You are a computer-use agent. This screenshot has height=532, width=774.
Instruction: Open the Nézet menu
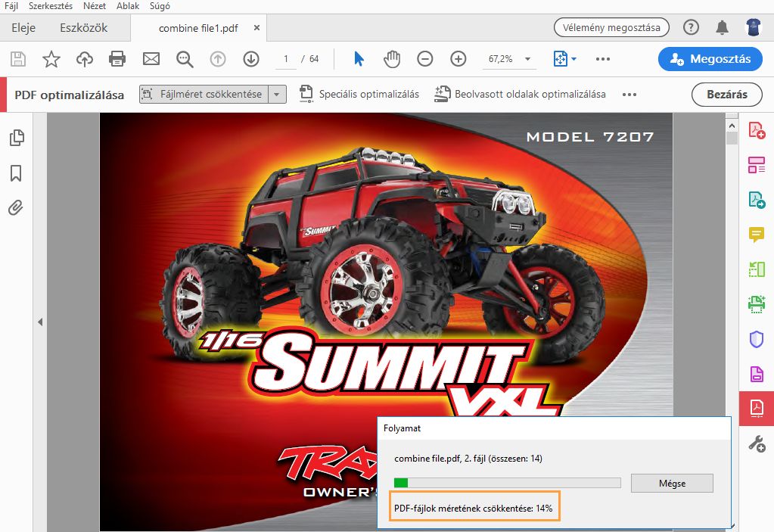[95, 6]
